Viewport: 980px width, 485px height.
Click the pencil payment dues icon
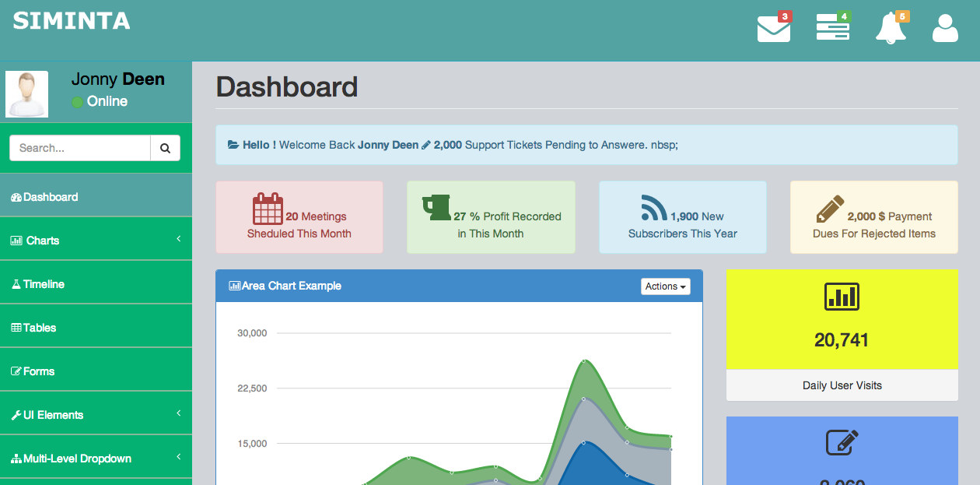830,209
